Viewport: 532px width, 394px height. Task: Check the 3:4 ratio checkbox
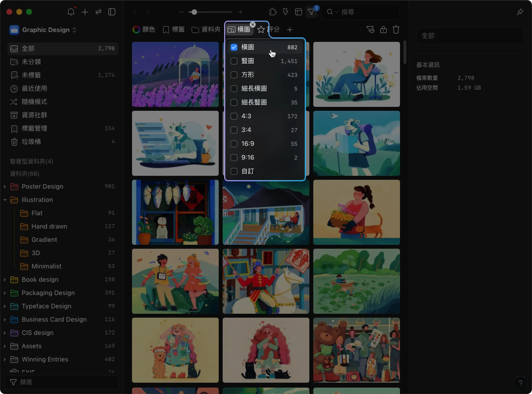(234, 130)
